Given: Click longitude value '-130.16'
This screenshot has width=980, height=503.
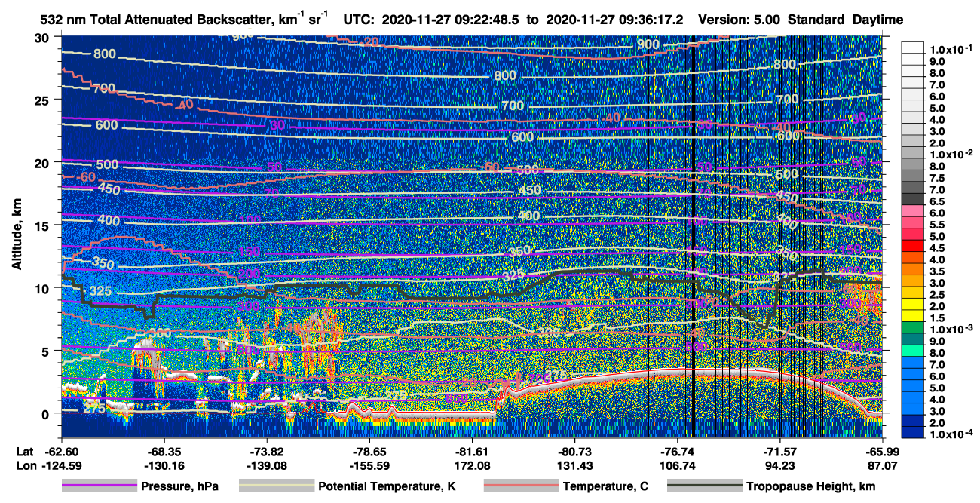Looking at the screenshot, I should (164, 465).
